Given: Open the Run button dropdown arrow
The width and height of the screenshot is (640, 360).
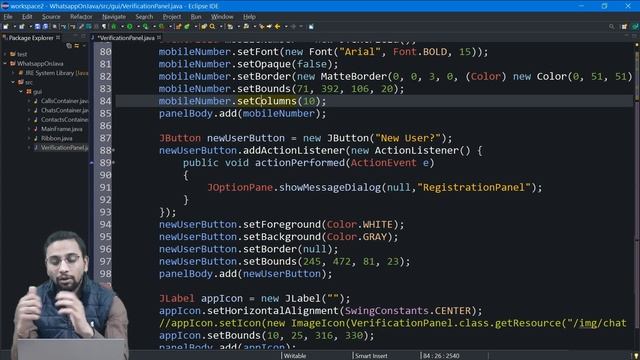Looking at the screenshot, I should [138, 27].
